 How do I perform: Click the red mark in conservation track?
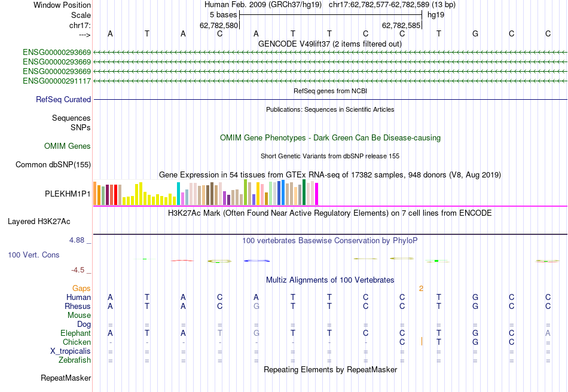182,261
